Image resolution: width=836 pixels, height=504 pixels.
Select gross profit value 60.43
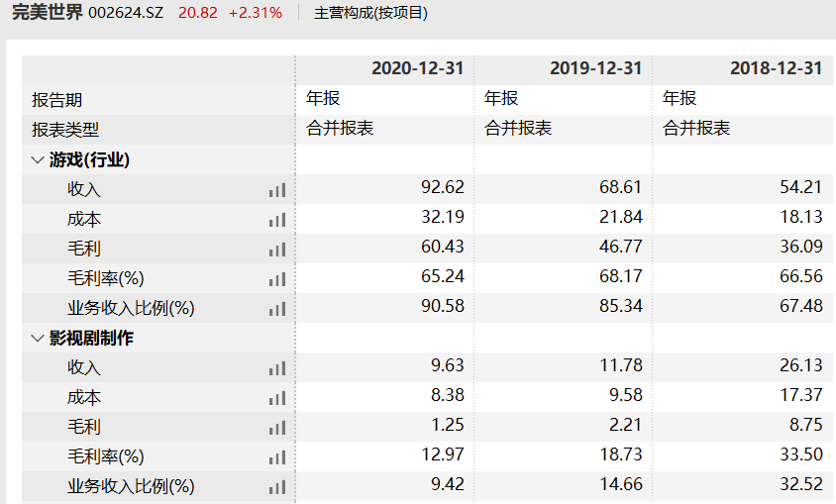coord(443,247)
